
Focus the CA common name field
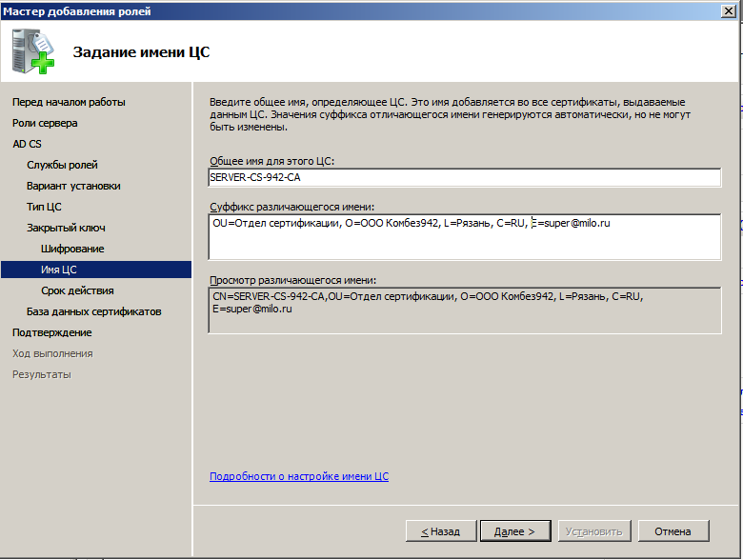pyautogui.click(x=465, y=177)
